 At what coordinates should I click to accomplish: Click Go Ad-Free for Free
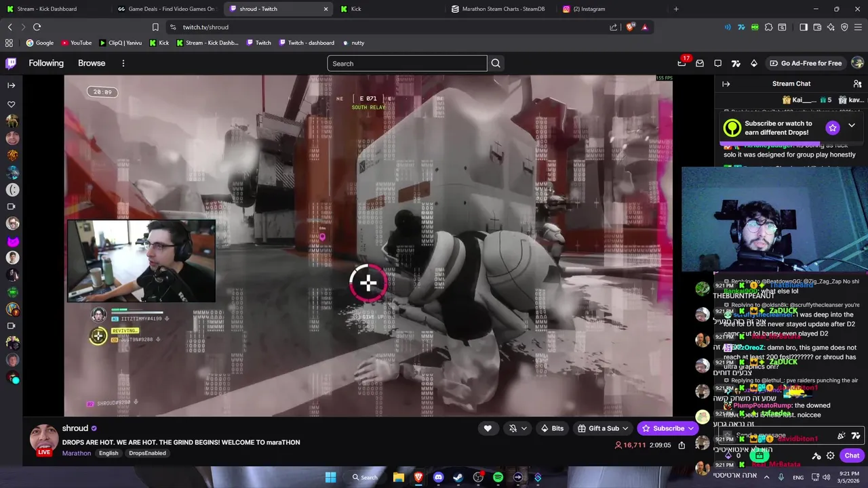(x=806, y=63)
